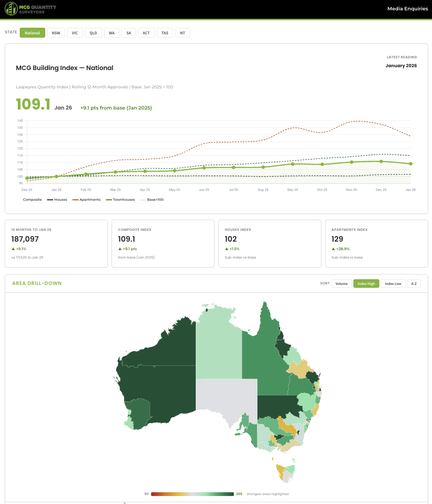Screen dimensions: 432x504
Task: Sort areas alphabetically using A-Z
Action: 414,283
